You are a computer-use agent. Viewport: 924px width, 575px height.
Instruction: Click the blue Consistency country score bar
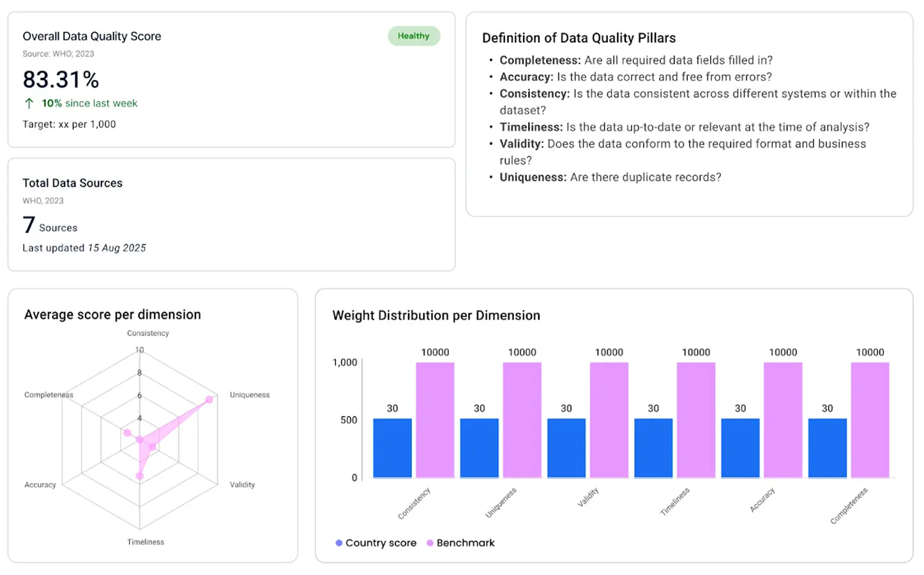click(x=392, y=448)
